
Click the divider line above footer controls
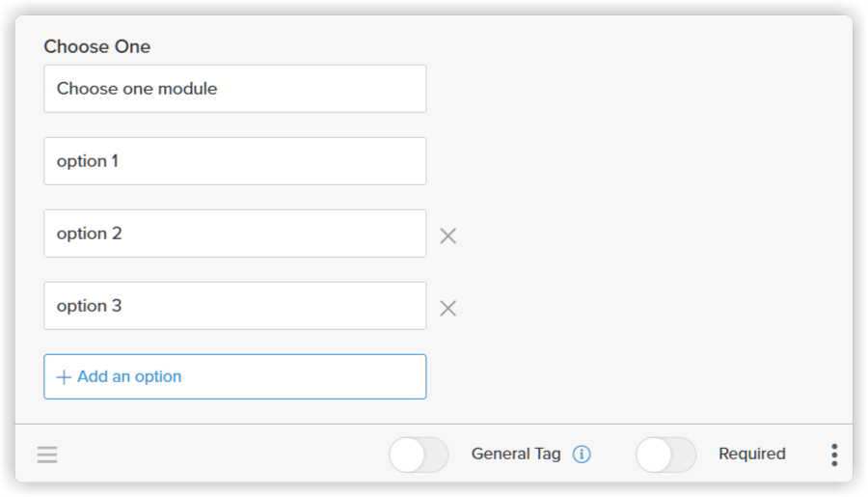point(434,425)
